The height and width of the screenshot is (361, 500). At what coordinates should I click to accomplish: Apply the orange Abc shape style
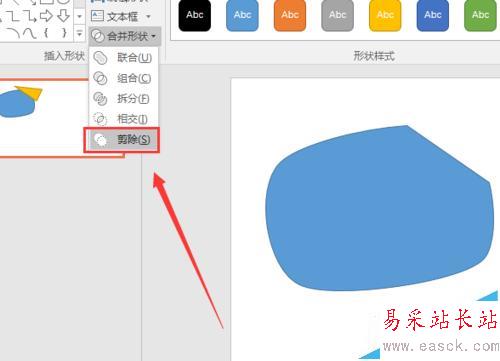(x=290, y=15)
